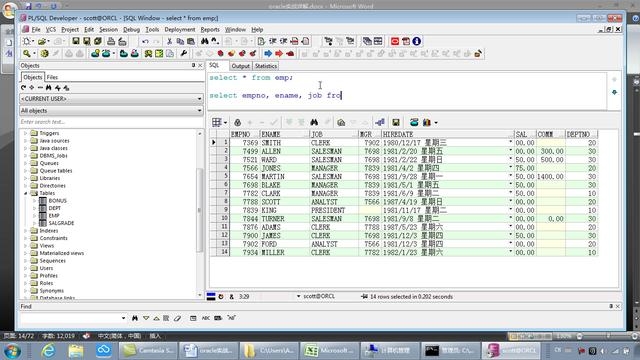Click the Print icon in the toolbar
The width and height of the screenshot is (640, 360).
(111, 41)
